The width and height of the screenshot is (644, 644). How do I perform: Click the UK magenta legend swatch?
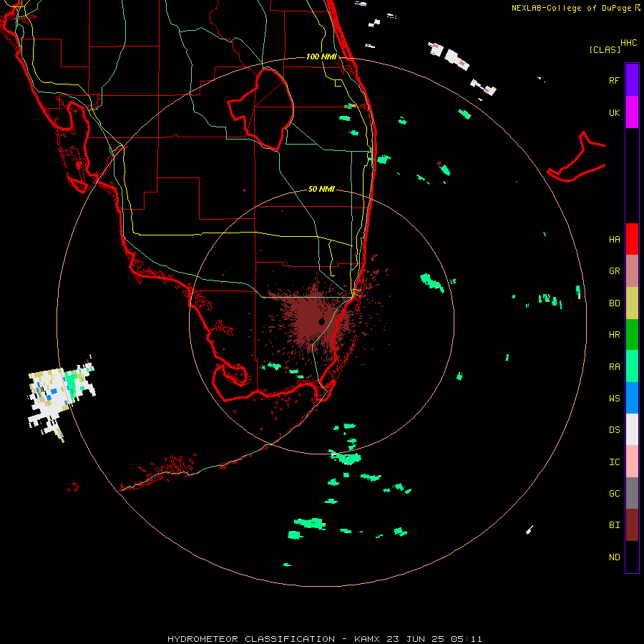coord(632,112)
